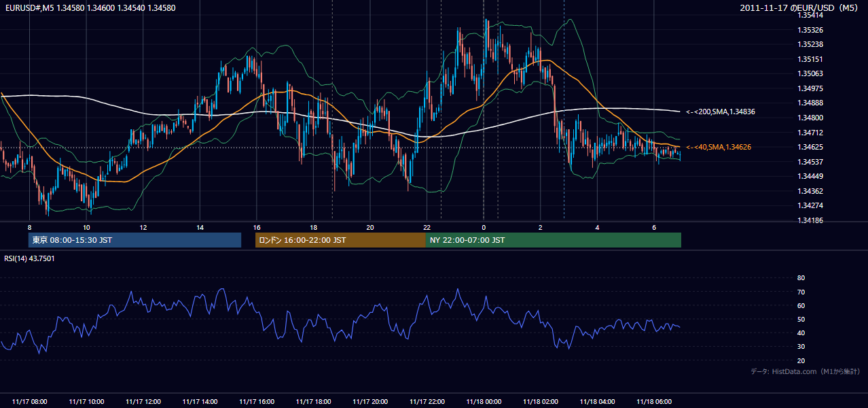The height and width of the screenshot is (408, 868).
Task: Click the 11/17 12:00 time label
Action: coord(143,402)
